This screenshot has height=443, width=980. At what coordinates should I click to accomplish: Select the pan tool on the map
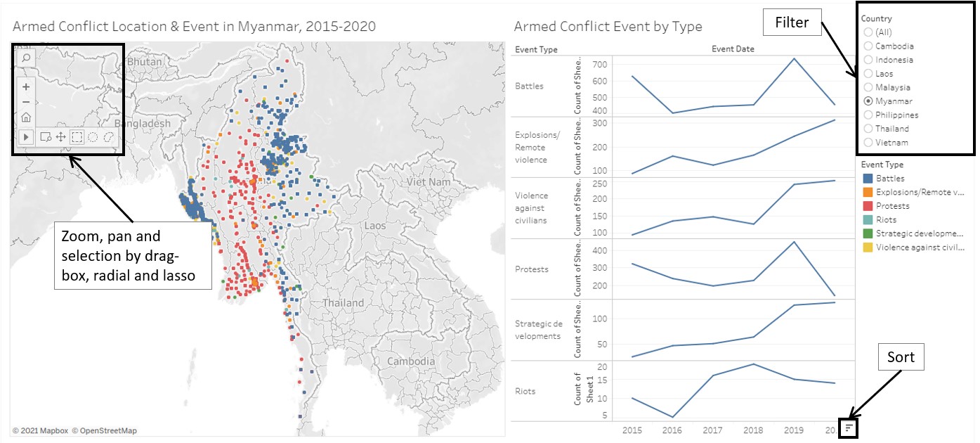(x=62, y=136)
